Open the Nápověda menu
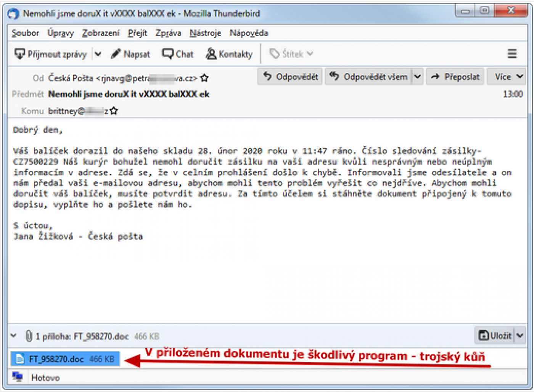 click(x=249, y=33)
